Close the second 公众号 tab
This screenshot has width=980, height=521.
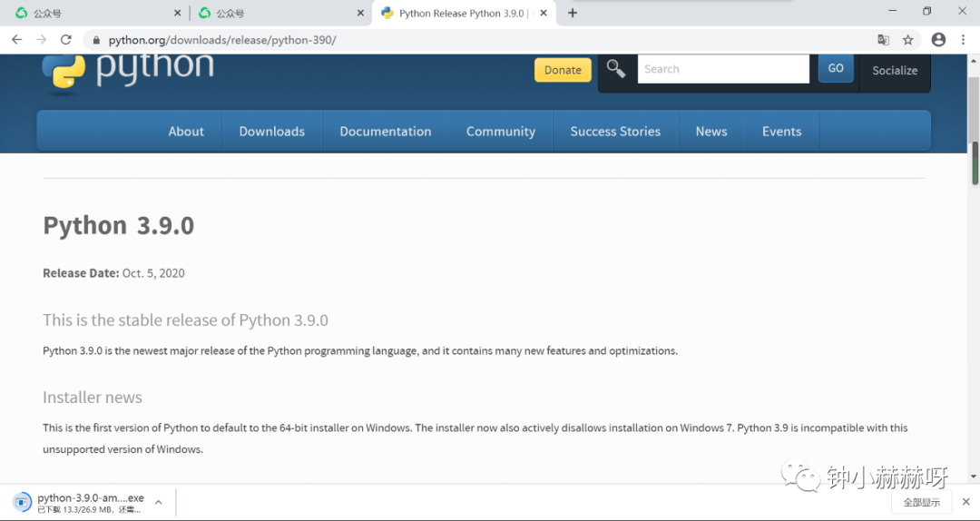[360, 13]
